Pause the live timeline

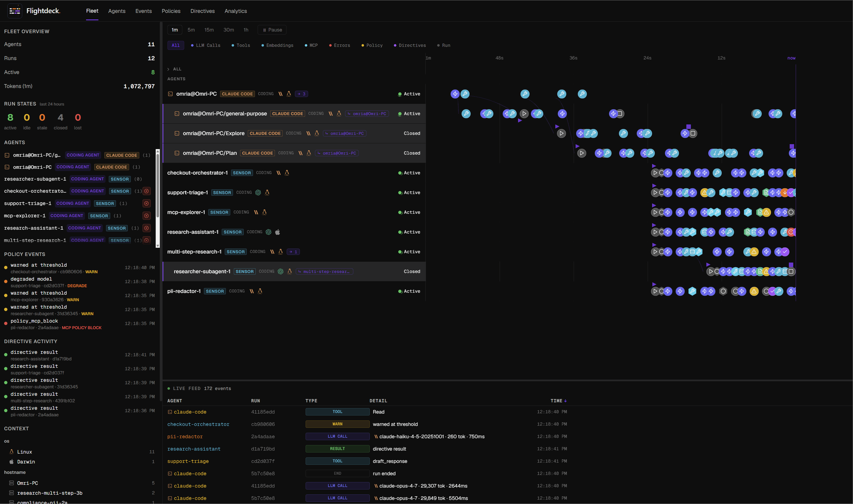(272, 30)
